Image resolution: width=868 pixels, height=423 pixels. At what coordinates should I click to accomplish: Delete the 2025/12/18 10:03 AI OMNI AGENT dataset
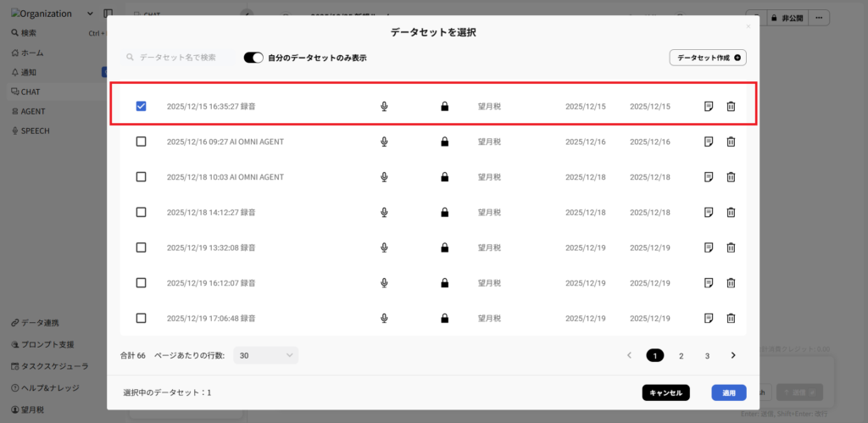point(731,177)
